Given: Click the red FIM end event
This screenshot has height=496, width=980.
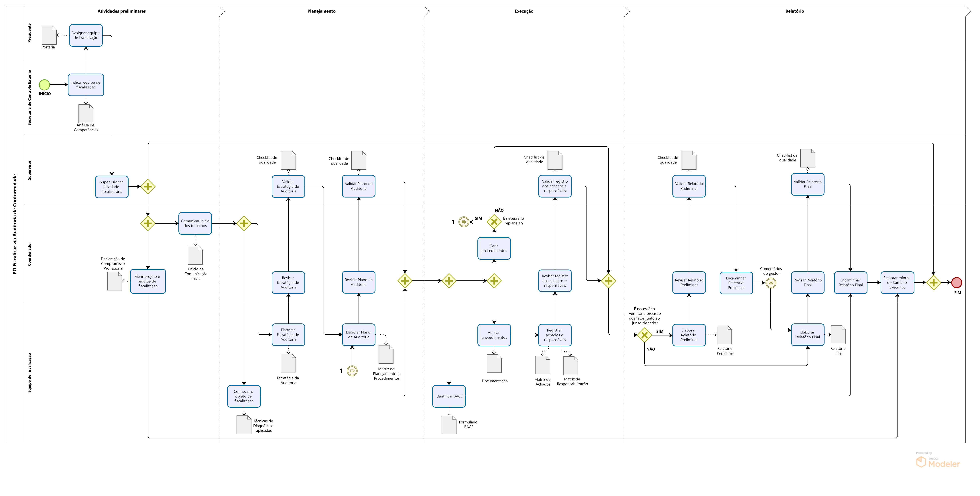Looking at the screenshot, I should [x=957, y=283].
